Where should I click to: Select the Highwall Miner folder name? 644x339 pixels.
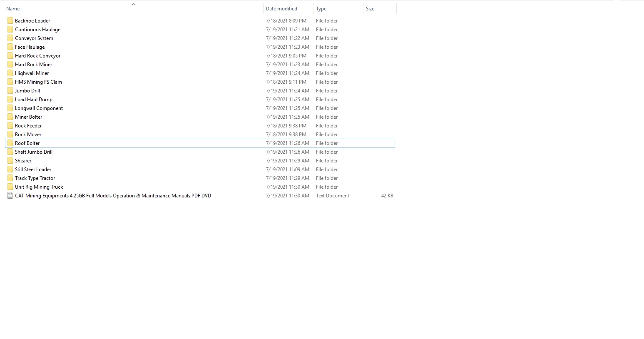pyautogui.click(x=32, y=73)
